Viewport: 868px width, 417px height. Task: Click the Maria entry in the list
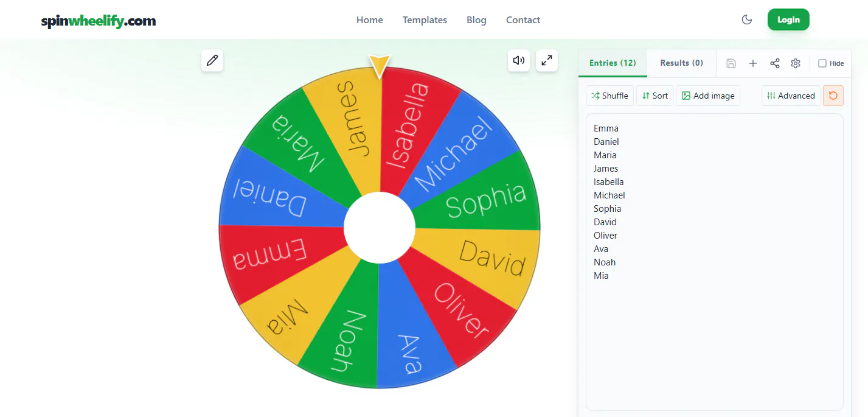click(x=605, y=155)
